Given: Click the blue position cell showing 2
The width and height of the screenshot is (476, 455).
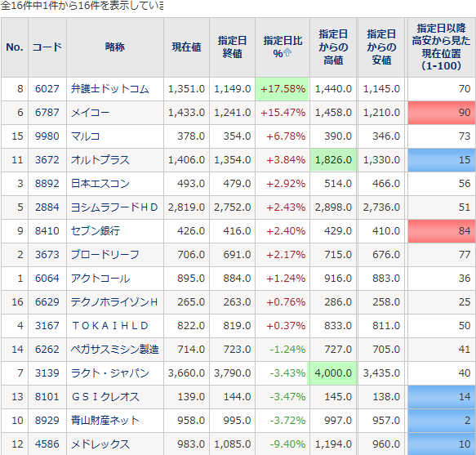Looking at the screenshot, I should pos(442,421).
